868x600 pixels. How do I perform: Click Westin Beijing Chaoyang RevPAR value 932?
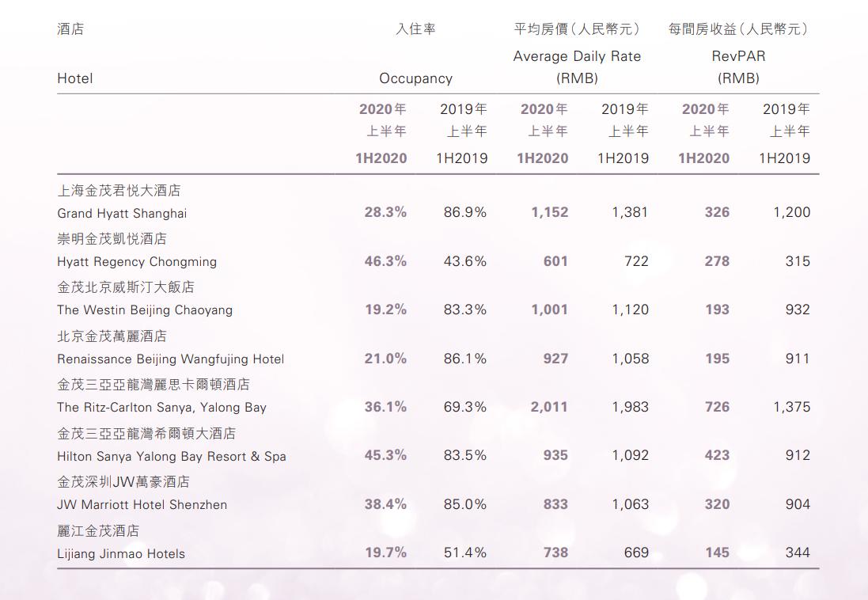coord(798,309)
